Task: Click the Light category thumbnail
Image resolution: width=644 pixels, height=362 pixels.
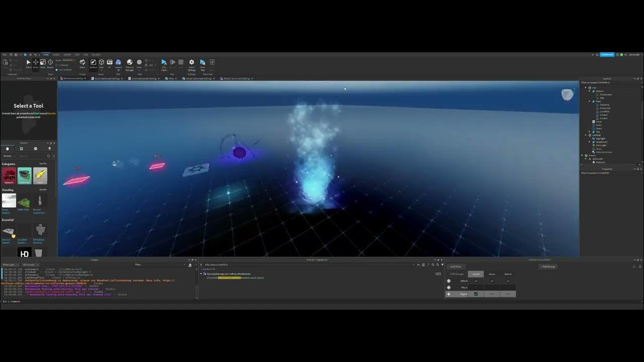Action: tap(40, 175)
